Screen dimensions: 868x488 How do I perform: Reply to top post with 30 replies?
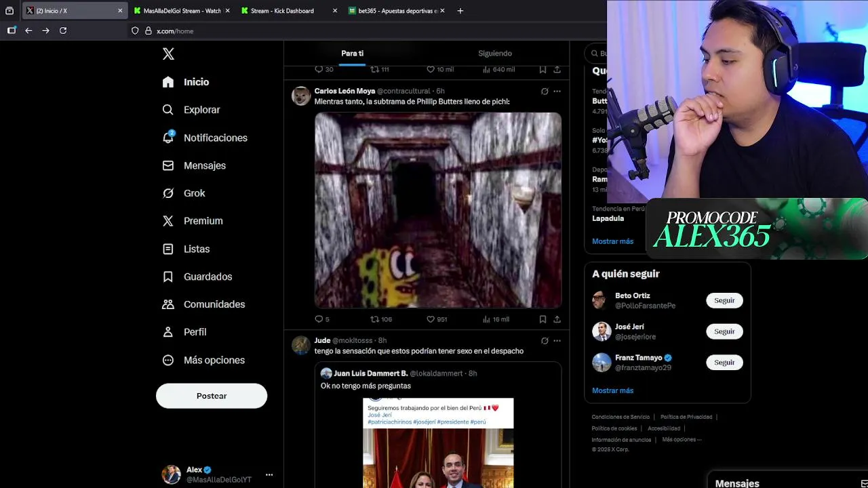319,69
